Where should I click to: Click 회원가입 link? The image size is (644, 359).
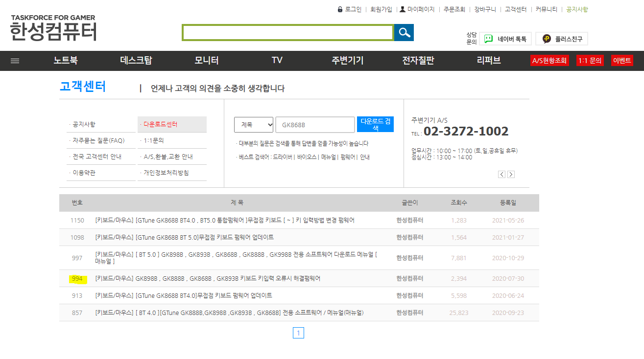(x=381, y=9)
